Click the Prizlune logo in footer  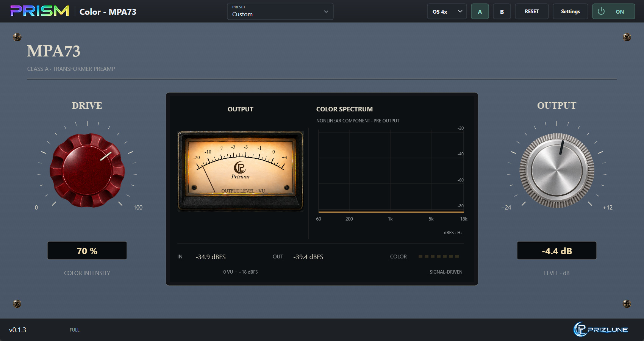point(601,329)
